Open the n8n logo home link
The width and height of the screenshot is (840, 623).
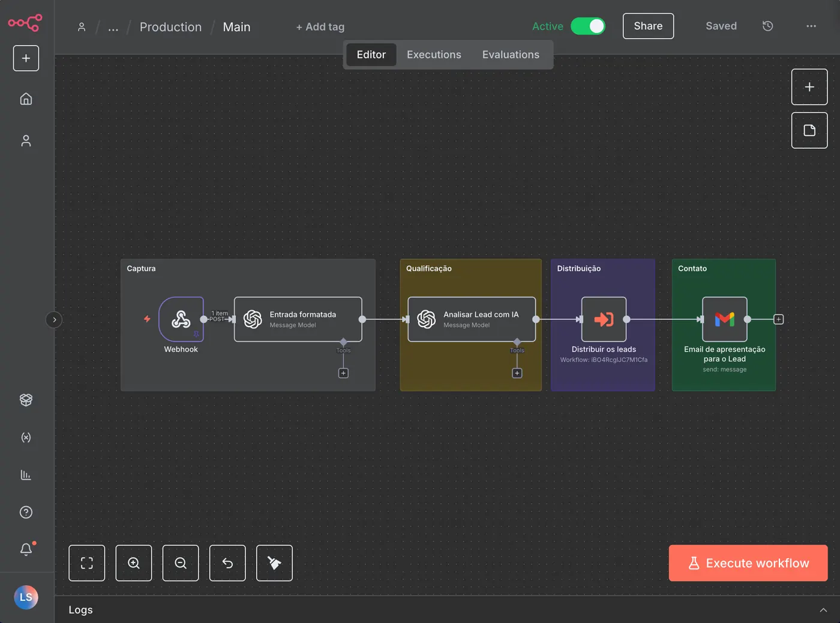coord(25,23)
